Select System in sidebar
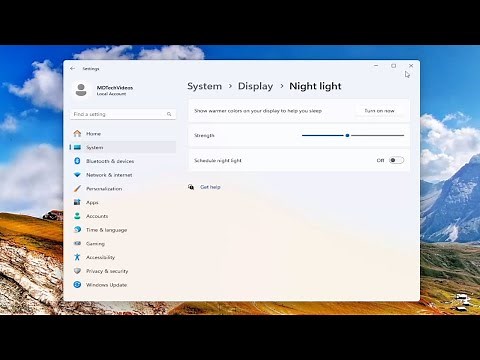Image resolution: width=480 pixels, height=360 pixels. tap(123, 147)
